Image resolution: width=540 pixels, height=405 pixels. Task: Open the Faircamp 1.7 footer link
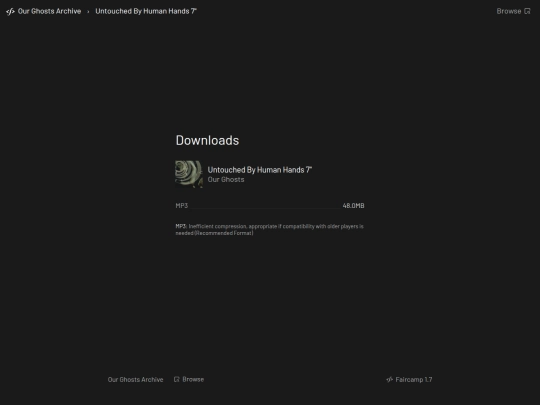click(x=414, y=380)
